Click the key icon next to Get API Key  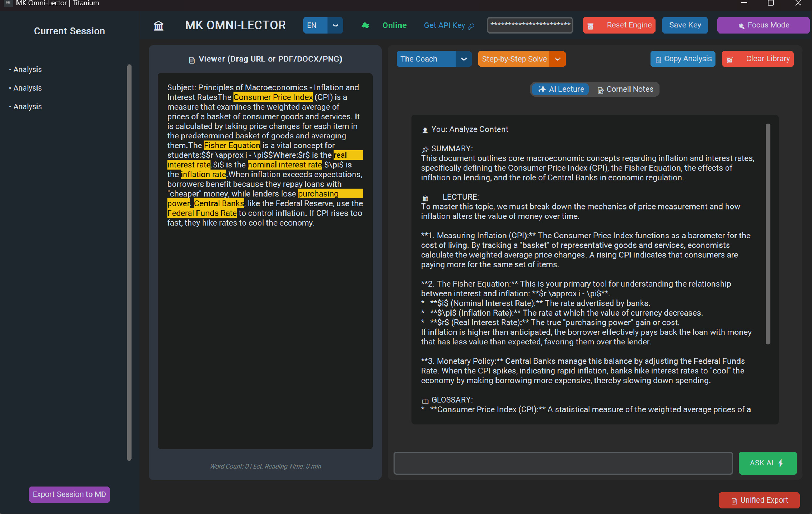click(x=471, y=26)
